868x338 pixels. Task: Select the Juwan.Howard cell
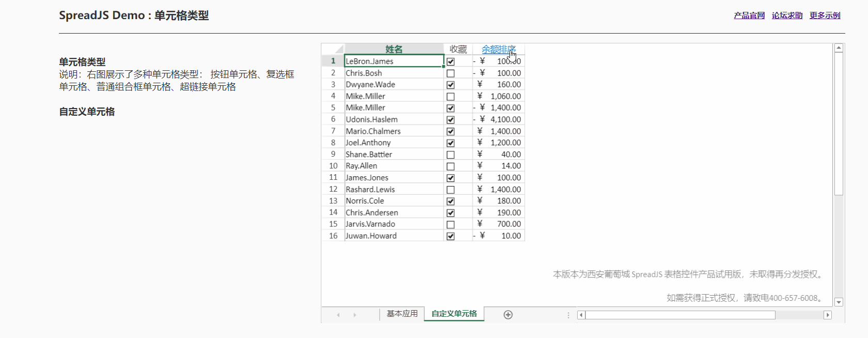(394, 236)
